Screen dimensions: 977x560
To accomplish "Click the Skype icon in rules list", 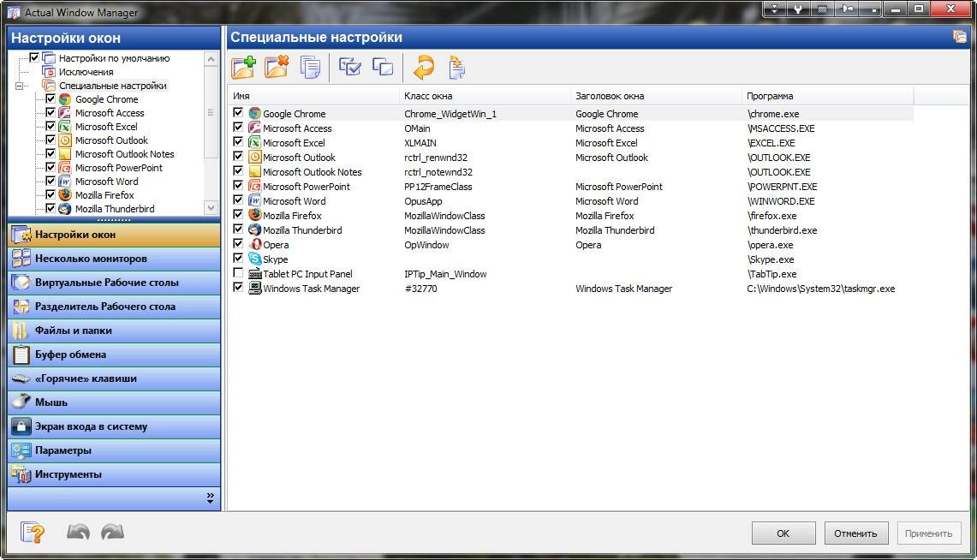I will [x=255, y=259].
